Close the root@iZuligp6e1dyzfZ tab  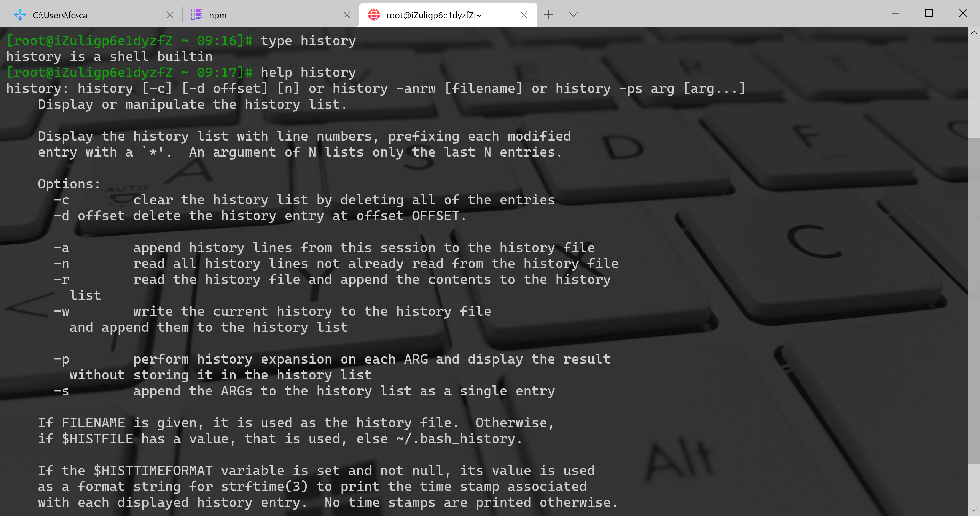[523, 15]
